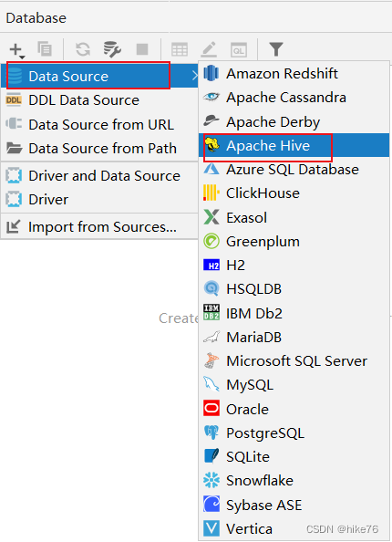Viewport: 392px width, 542px height.
Task: Open Data Source Properties wrench icon
Action: click(x=112, y=49)
